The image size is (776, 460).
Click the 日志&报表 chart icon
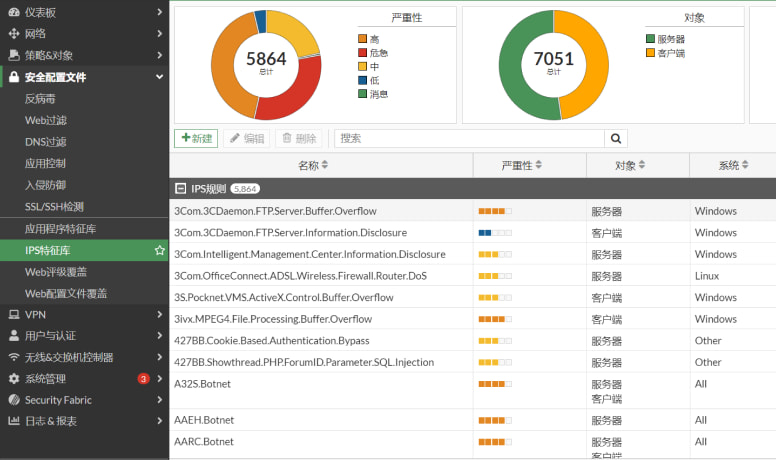[14, 421]
